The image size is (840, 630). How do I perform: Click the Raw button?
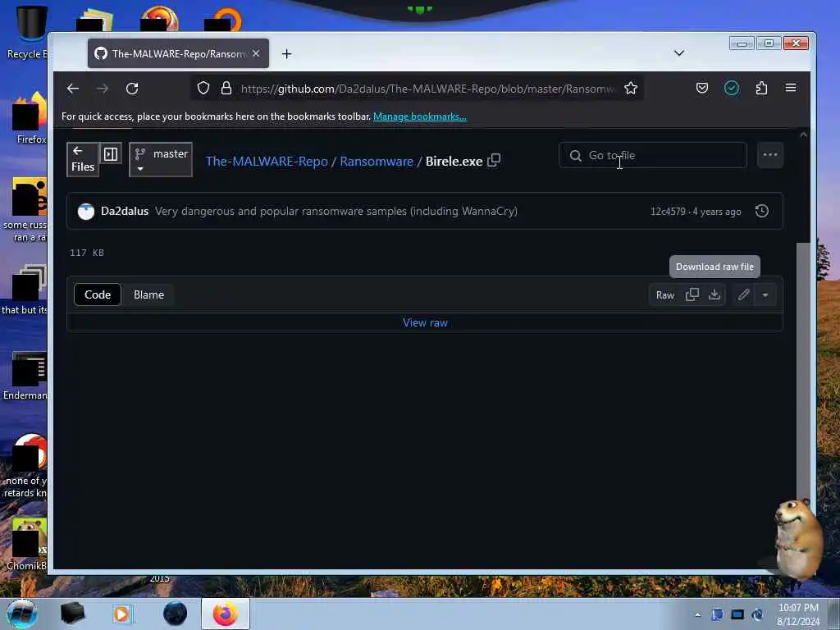click(664, 295)
